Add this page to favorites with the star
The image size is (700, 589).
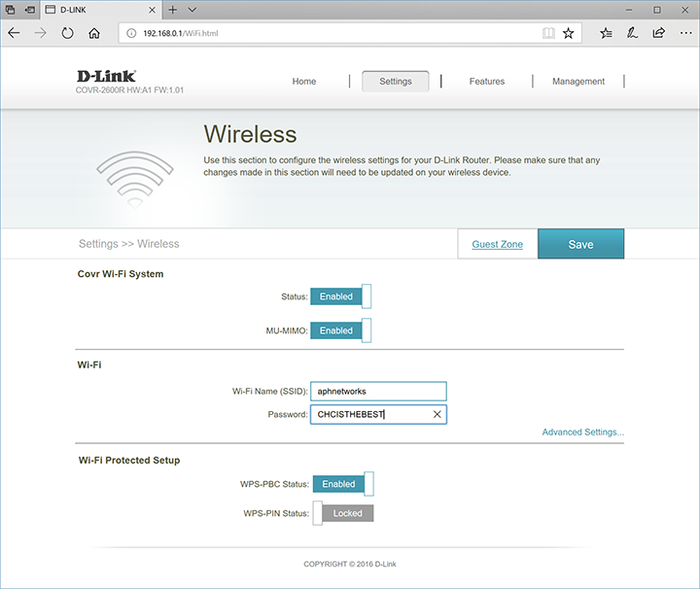(x=569, y=32)
